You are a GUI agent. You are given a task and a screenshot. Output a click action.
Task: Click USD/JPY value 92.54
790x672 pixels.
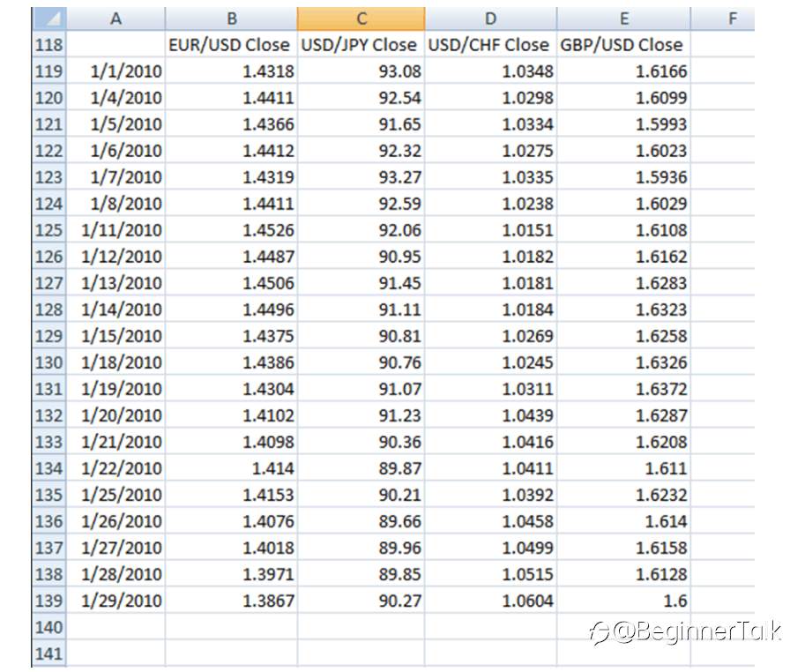[361, 98]
